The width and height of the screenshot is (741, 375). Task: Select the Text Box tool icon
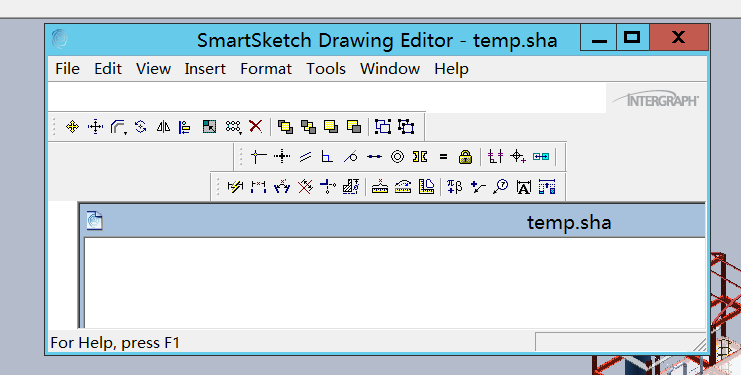pyautogui.click(x=524, y=187)
